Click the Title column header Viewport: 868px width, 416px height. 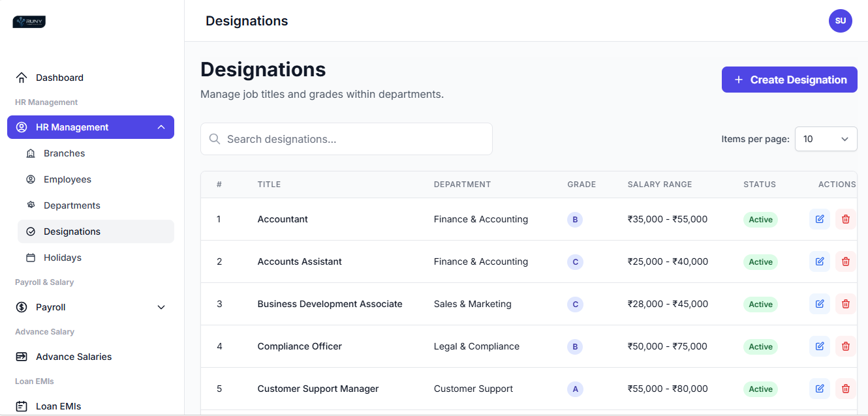coord(269,185)
